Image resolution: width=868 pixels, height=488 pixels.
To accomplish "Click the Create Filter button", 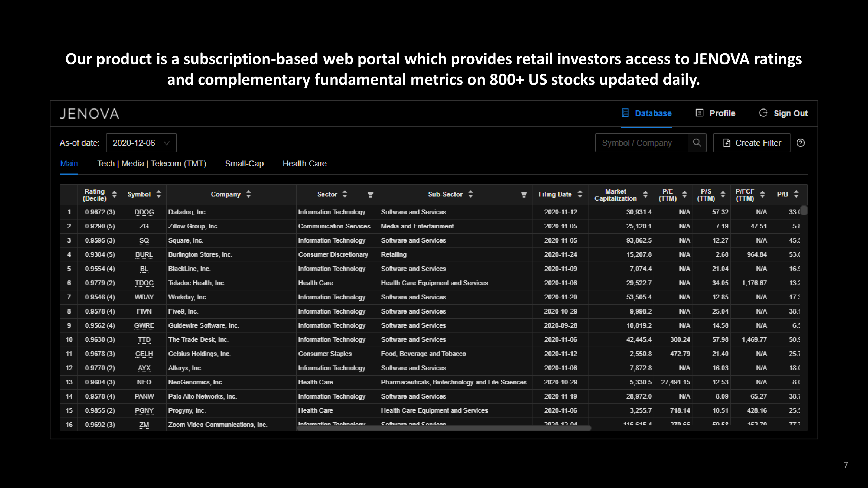I will click(752, 143).
